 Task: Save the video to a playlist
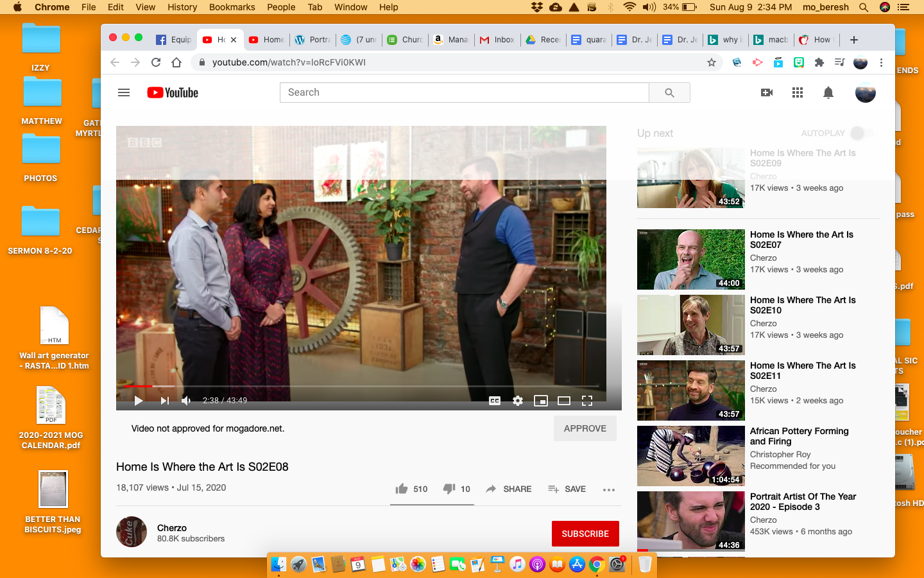[x=567, y=489]
